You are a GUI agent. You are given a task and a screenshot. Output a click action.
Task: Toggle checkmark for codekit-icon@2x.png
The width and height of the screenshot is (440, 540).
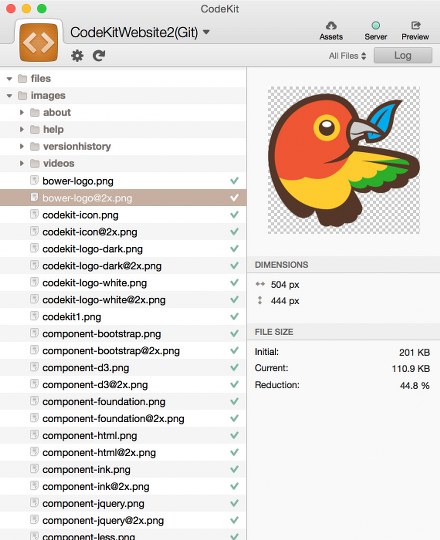point(234,231)
